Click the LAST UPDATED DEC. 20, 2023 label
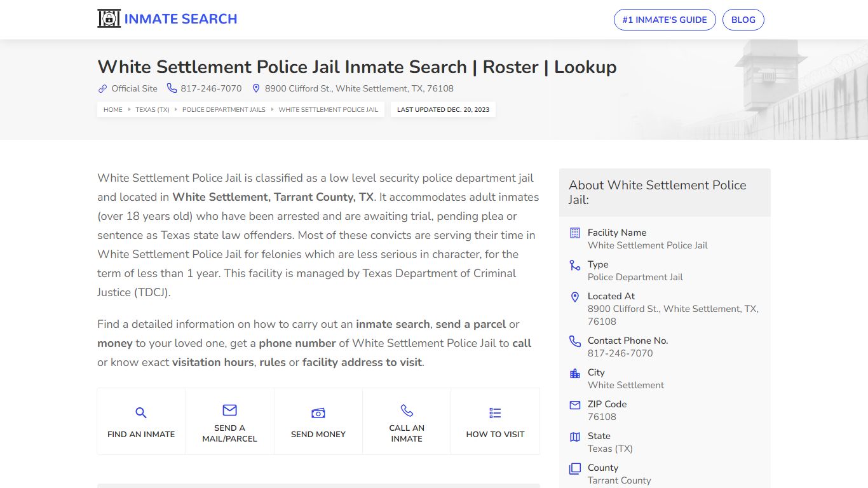The height and width of the screenshot is (488, 868). click(444, 109)
